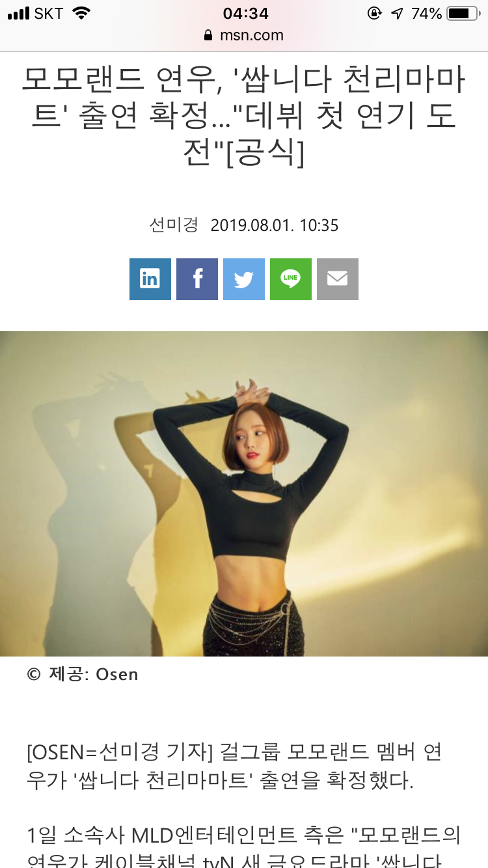Tap the lock icon beside msn.com
The width and height of the screenshot is (488, 868).
point(208,35)
